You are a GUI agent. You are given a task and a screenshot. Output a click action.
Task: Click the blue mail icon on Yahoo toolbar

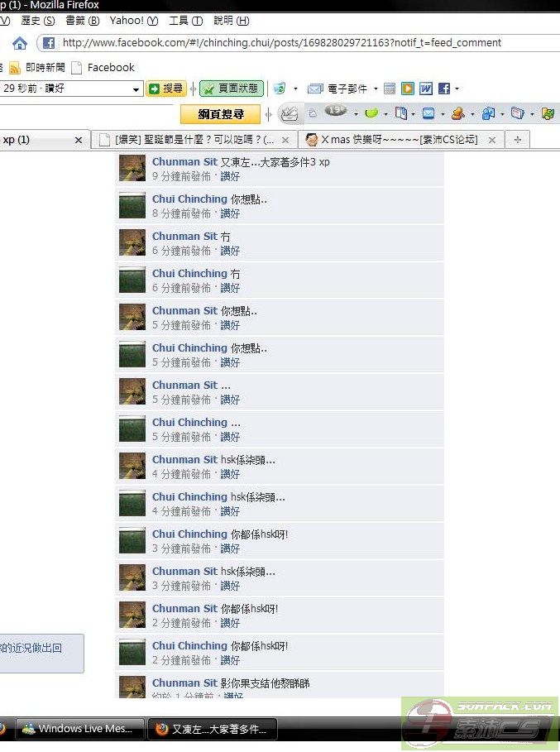pyautogui.click(x=428, y=113)
